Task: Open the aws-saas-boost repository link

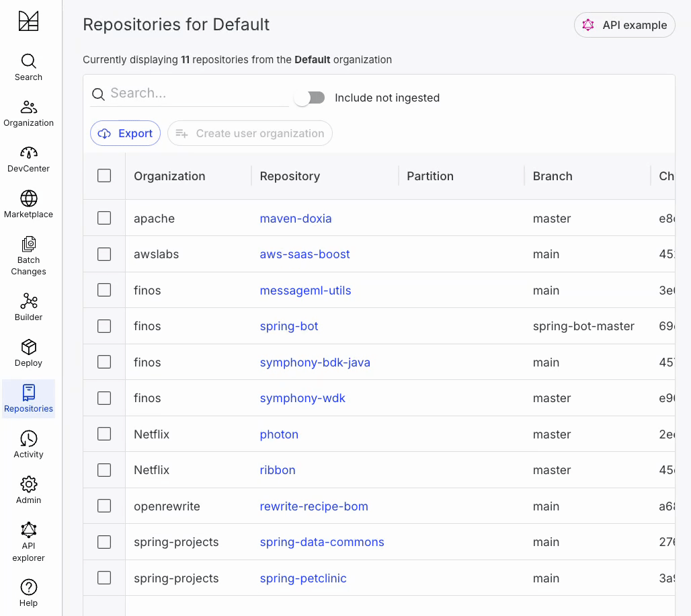Action: coord(305,254)
